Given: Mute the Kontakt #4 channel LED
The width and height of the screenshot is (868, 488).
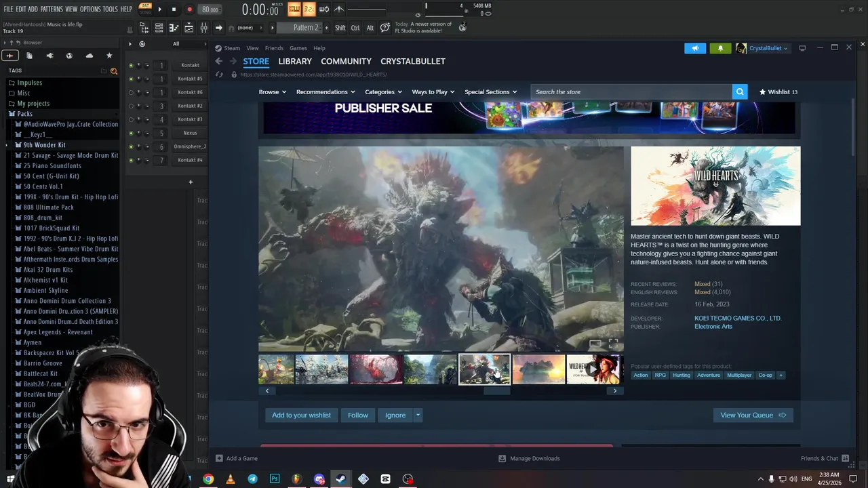Looking at the screenshot, I should 131,160.
